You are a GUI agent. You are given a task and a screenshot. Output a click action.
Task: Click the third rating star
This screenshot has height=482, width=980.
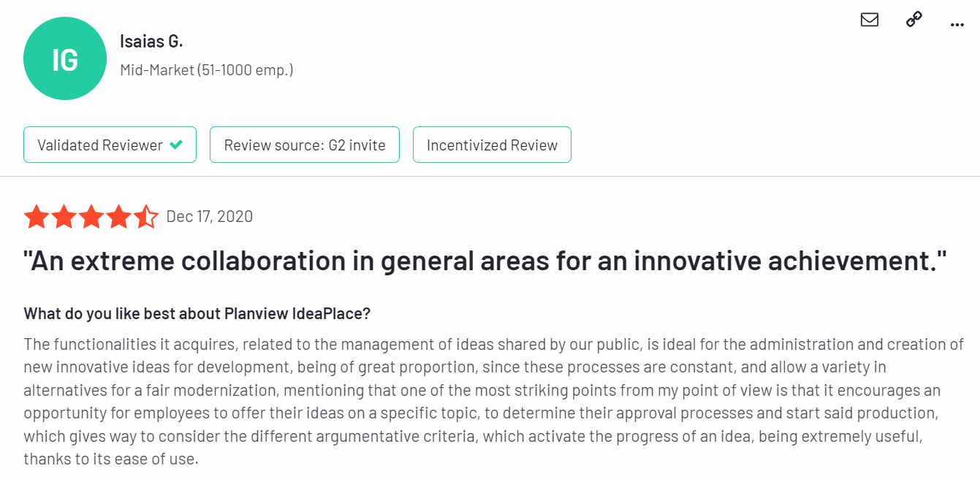pyautogui.click(x=91, y=217)
